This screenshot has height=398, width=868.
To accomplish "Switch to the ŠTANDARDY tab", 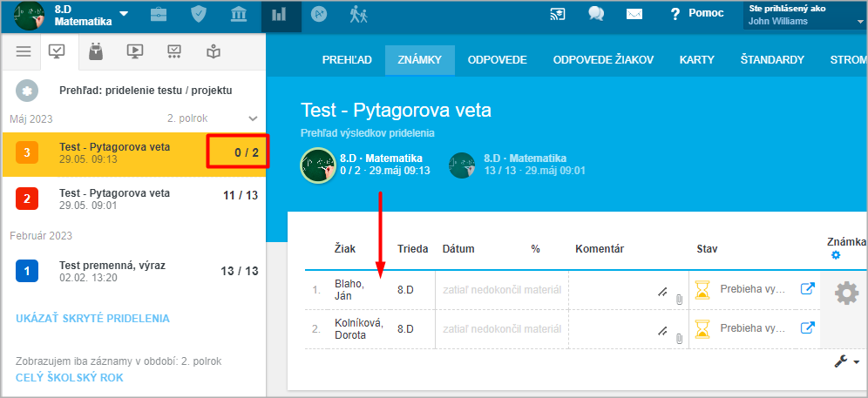I will coord(772,60).
